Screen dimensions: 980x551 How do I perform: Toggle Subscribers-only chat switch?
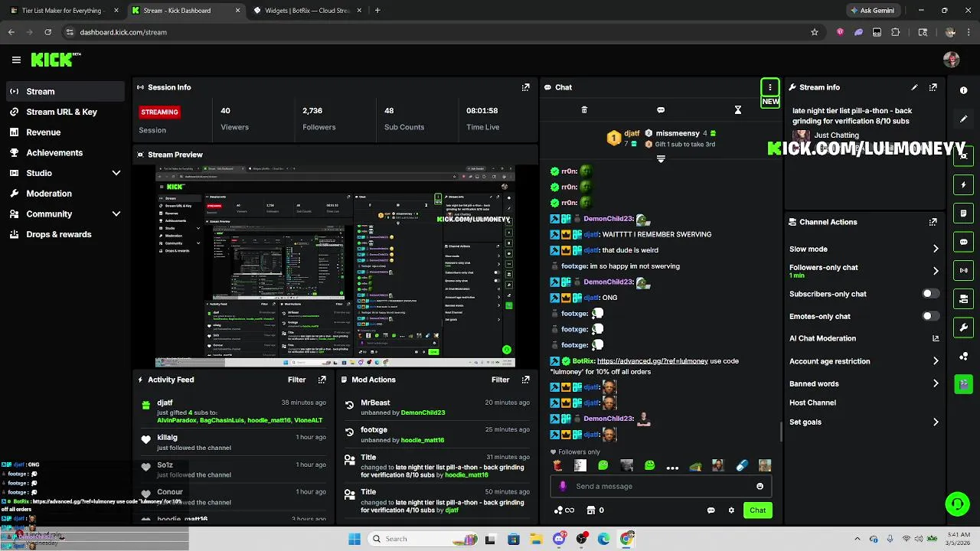point(930,294)
